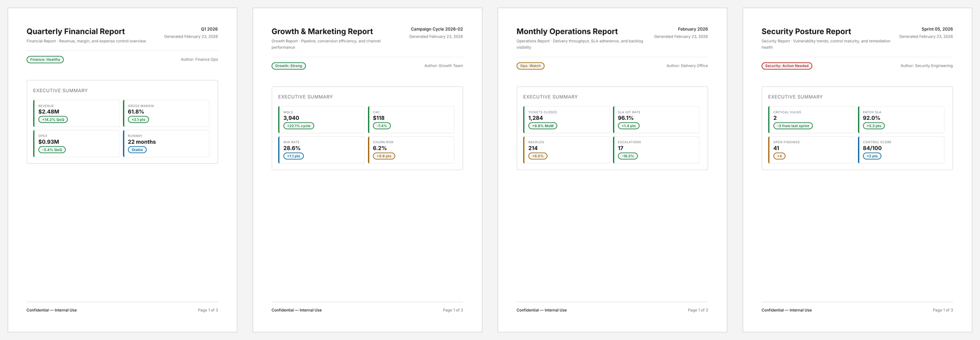
Task: Click the +22.1% cycle badge
Action: click(x=298, y=126)
